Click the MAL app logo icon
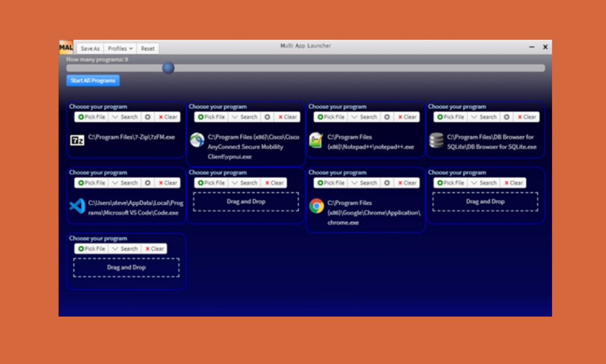606x364 pixels. (66, 47)
